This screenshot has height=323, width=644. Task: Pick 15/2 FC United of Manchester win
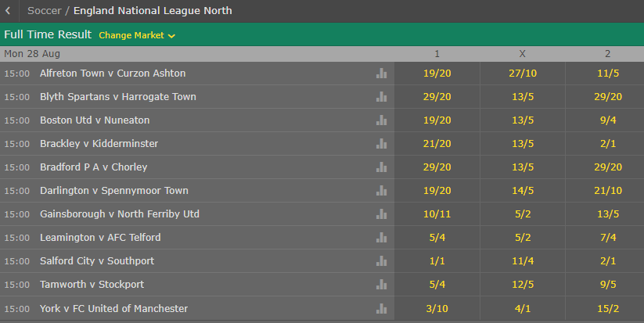pyautogui.click(x=608, y=309)
